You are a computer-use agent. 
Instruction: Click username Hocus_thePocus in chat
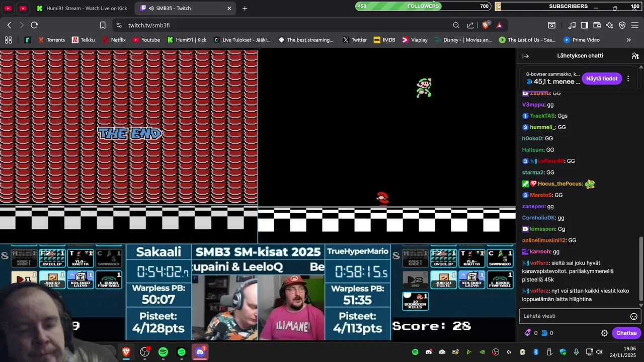(x=559, y=184)
